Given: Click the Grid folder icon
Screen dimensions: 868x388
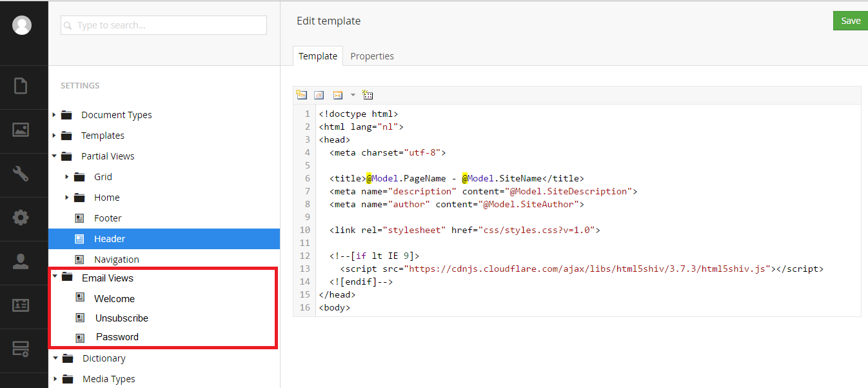Looking at the screenshot, I should [79, 177].
